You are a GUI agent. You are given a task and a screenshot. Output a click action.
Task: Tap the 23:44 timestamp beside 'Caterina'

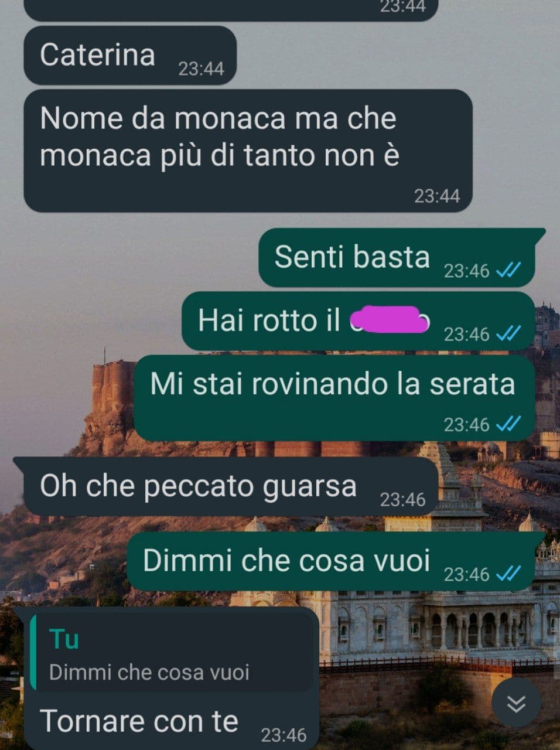[201, 69]
